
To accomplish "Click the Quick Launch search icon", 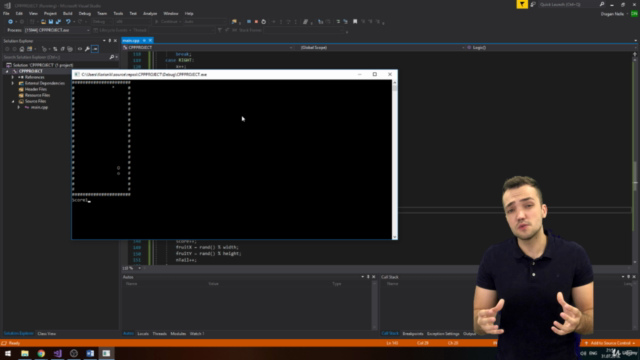I will pos(602,4).
